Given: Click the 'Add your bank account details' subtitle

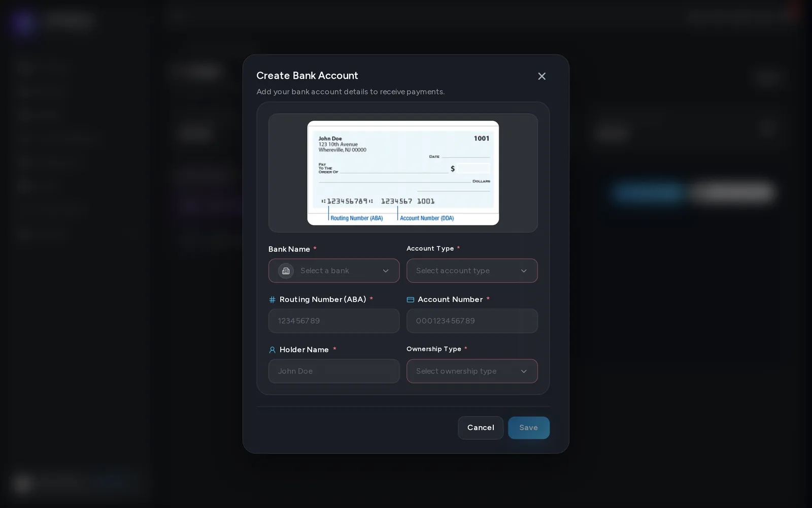Looking at the screenshot, I should pyautogui.click(x=351, y=92).
